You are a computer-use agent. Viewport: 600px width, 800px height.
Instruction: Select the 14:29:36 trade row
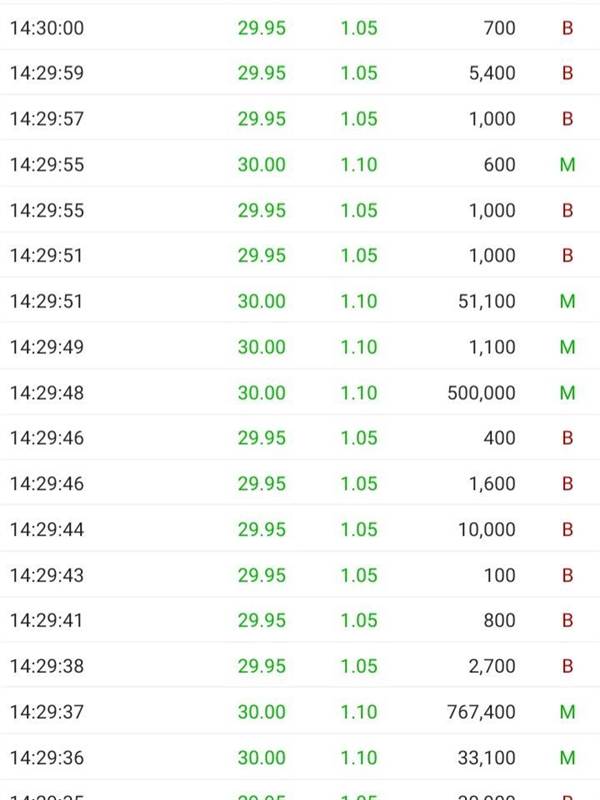[300, 757]
